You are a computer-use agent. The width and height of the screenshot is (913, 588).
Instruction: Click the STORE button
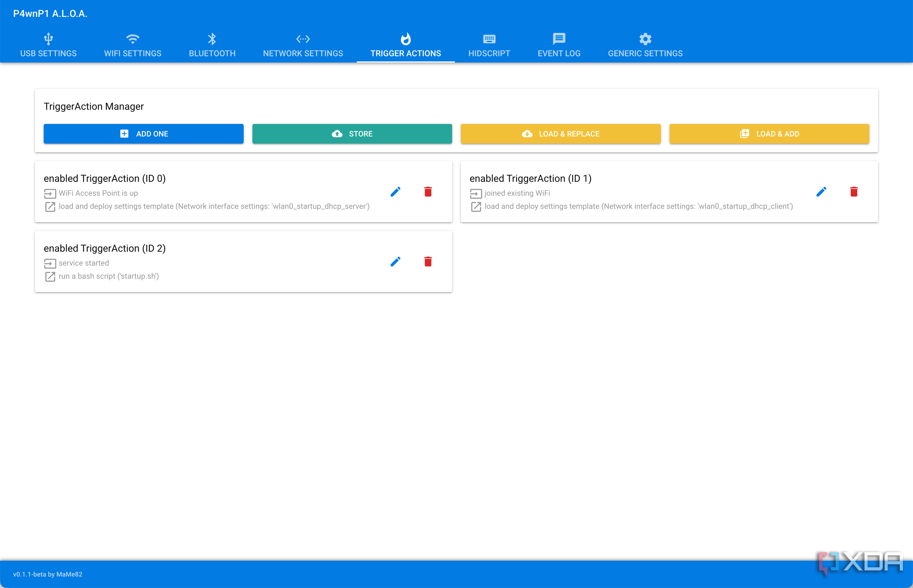(x=352, y=134)
